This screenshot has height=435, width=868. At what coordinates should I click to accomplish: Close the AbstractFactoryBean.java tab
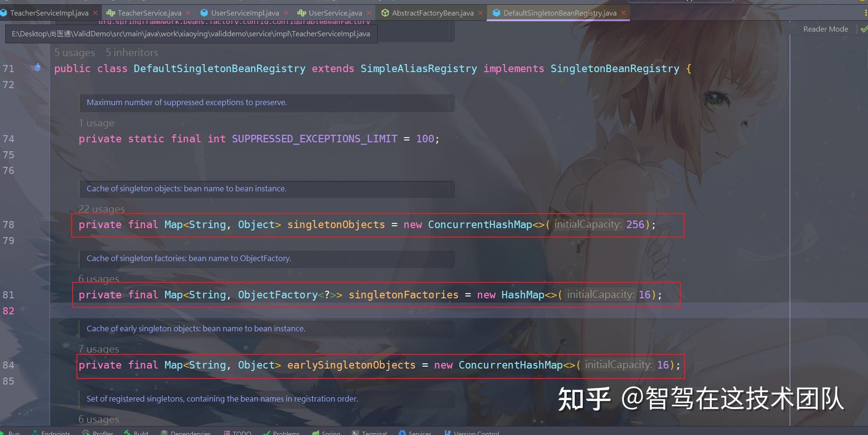point(480,13)
